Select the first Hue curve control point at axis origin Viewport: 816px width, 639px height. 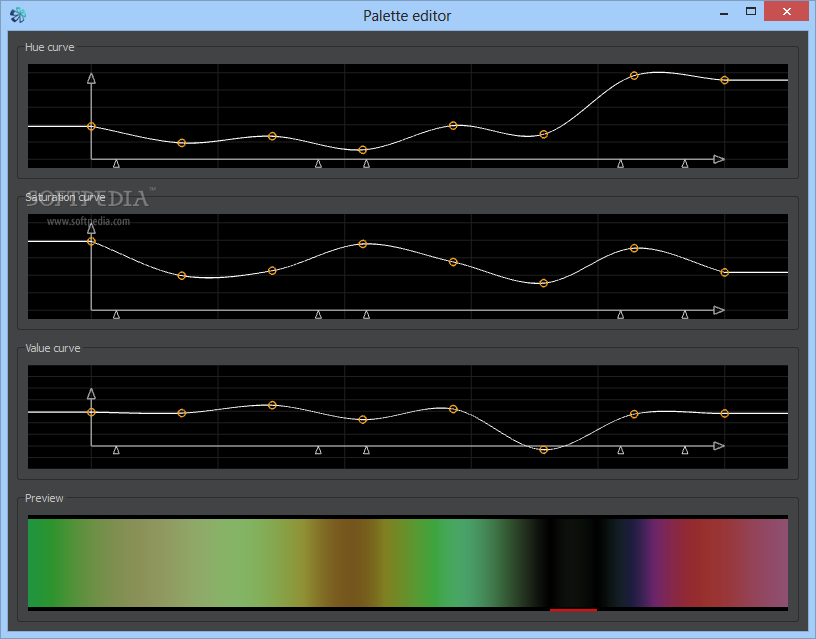tap(91, 126)
